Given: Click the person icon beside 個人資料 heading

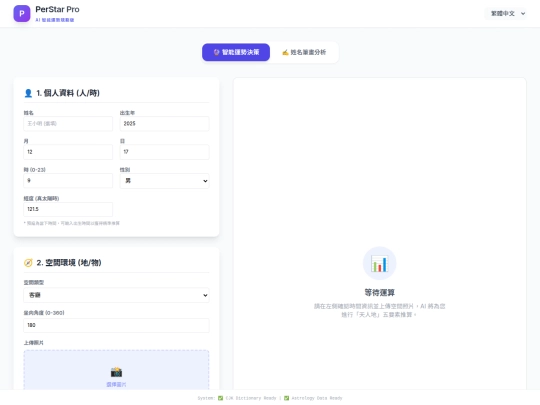Looking at the screenshot, I should 28,93.
